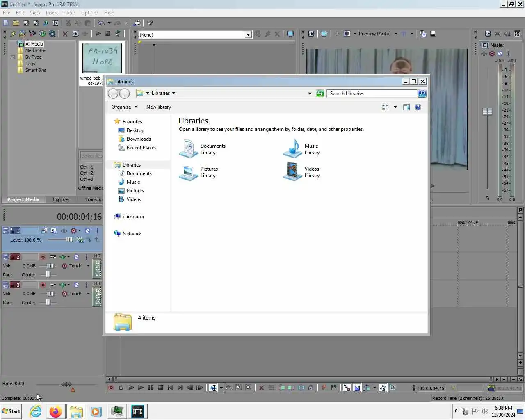Solo video track 1
This screenshot has height=420, width=525.
coord(97,231)
